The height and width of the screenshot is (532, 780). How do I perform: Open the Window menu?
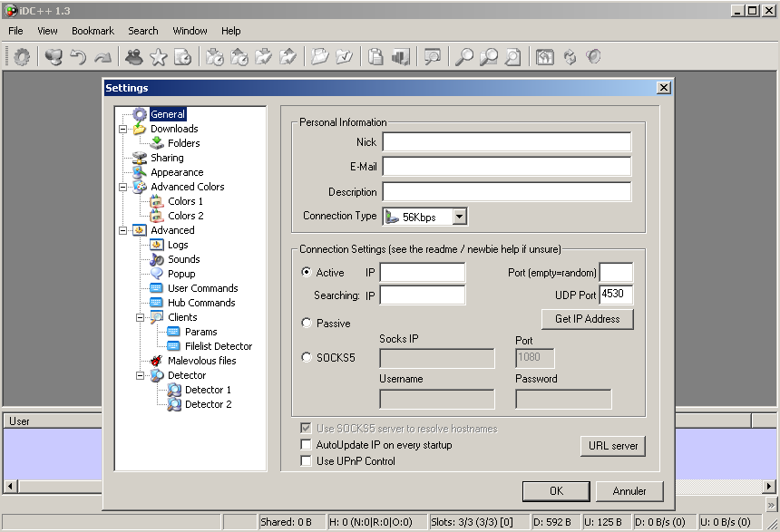[190, 31]
